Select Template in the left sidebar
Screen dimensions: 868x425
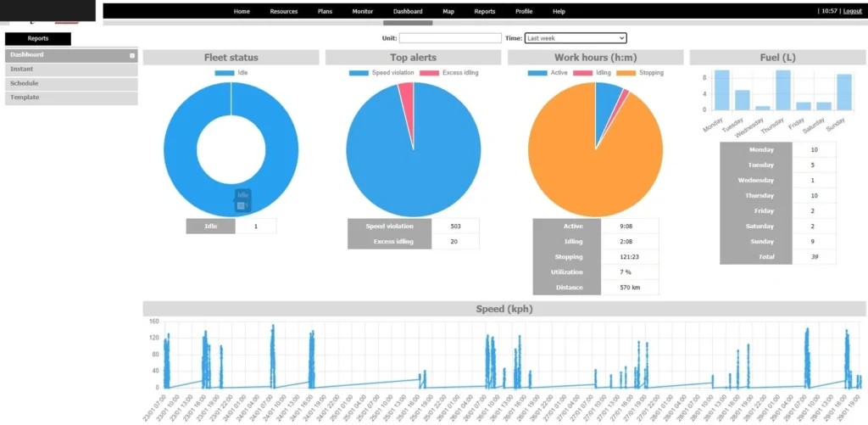pyautogui.click(x=71, y=98)
